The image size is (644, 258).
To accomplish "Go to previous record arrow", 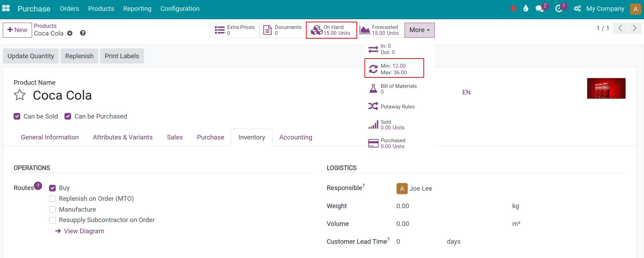I will click(620, 28).
